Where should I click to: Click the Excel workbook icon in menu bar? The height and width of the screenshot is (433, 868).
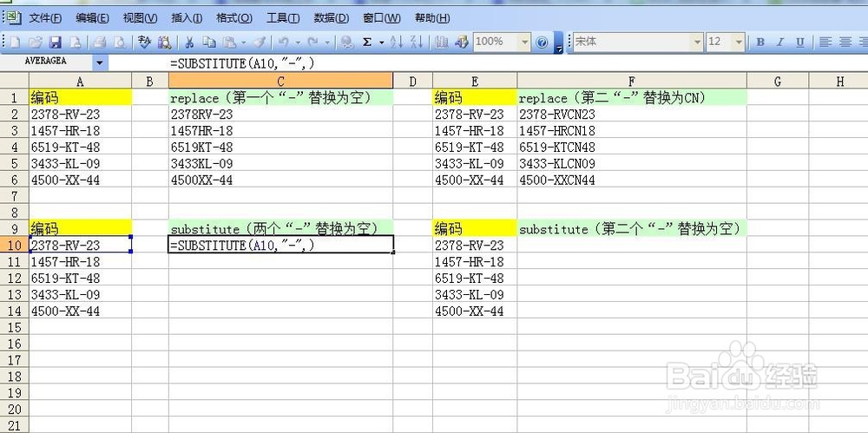click(x=15, y=17)
